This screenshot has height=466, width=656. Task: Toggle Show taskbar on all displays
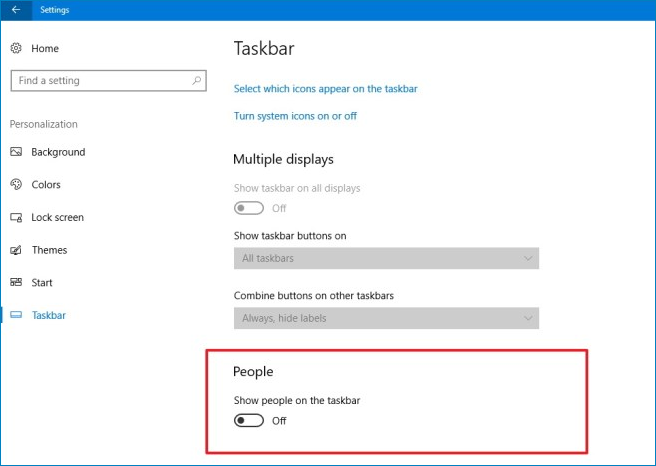[249, 208]
